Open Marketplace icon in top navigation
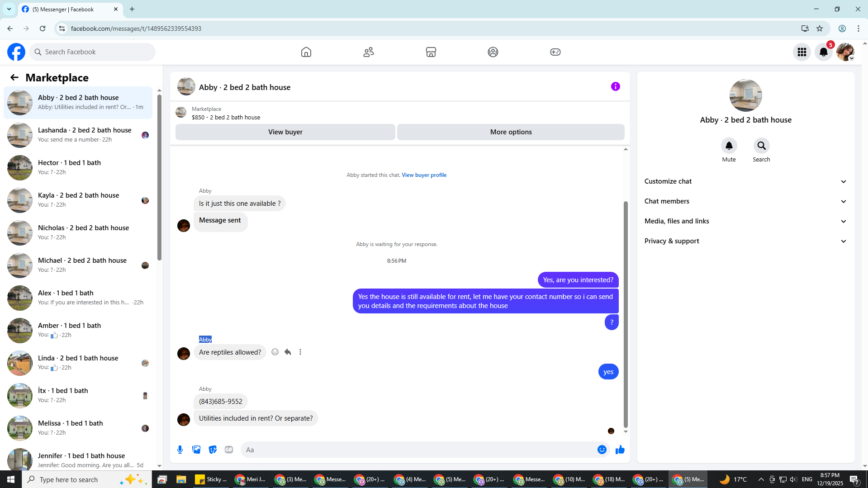 431,52
